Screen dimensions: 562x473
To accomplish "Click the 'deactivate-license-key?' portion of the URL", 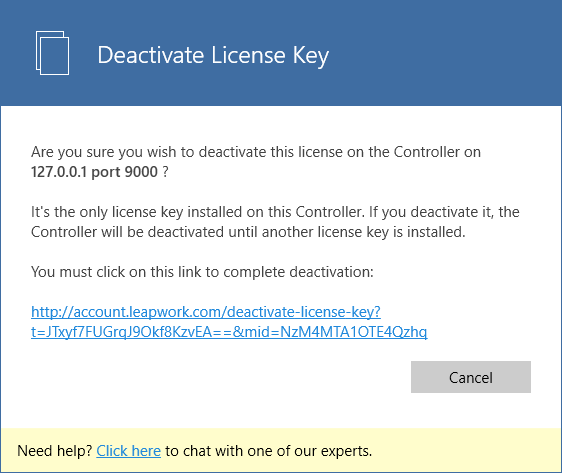I will pos(304,312).
